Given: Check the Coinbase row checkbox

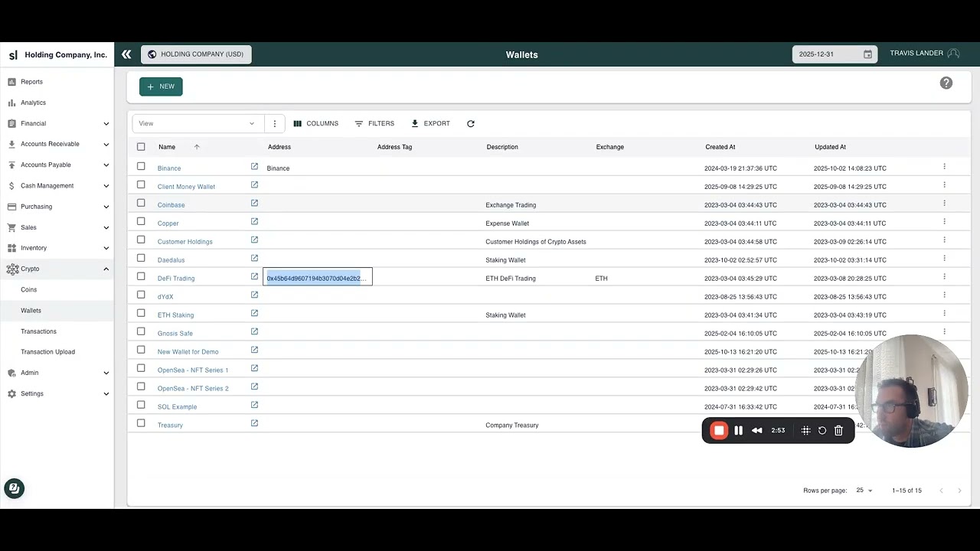Looking at the screenshot, I should [x=141, y=203].
